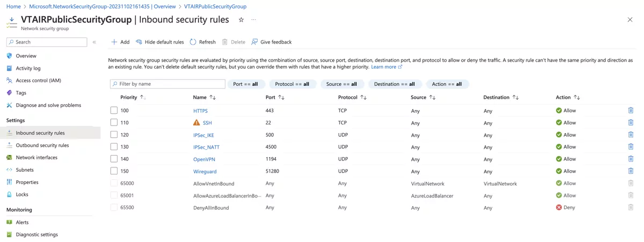Viewport: 644px width, 242px height.
Task: Click the SSH warning triangle icon
Action: [x=196, y=122]
